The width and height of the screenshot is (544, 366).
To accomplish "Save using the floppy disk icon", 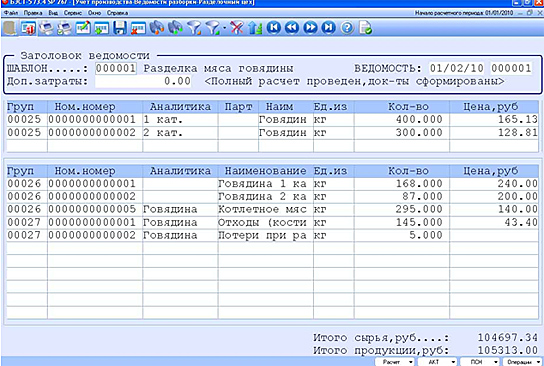I will coord(120,28).
